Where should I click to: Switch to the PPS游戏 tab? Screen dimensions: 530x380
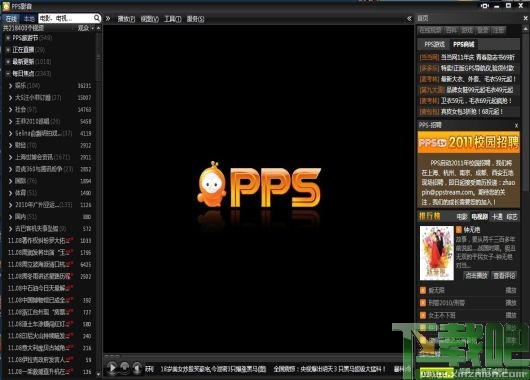pos(434,44)
